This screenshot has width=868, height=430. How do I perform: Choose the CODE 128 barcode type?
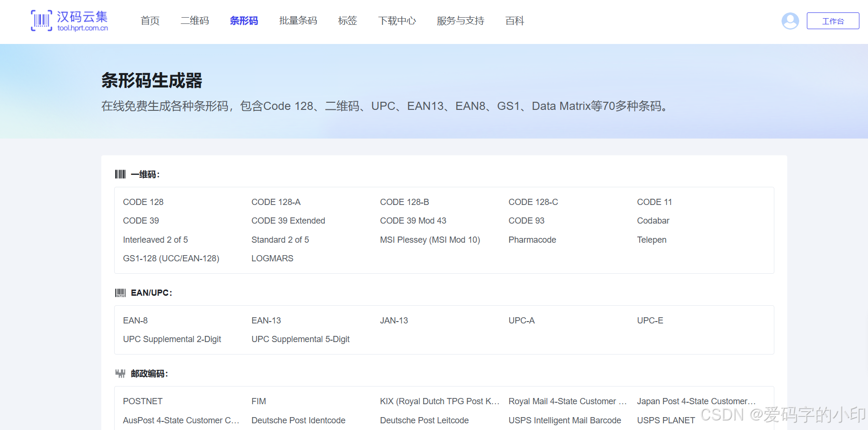coord(143,202)
